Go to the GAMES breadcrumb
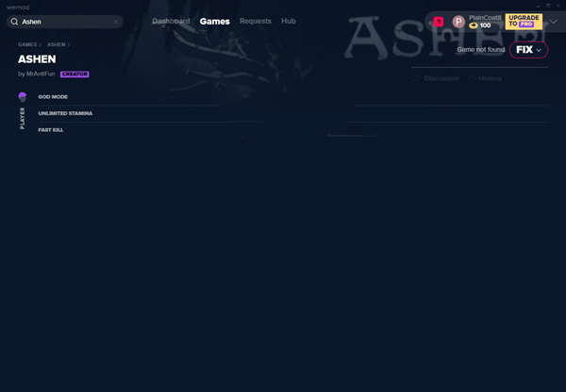The width and height of the screenshot is (566, 392). point(27,44)
